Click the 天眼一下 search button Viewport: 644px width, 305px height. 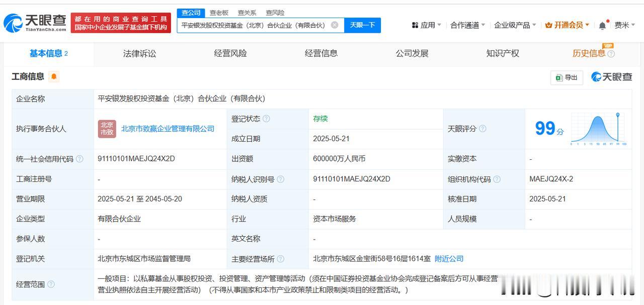pos(362,25)
